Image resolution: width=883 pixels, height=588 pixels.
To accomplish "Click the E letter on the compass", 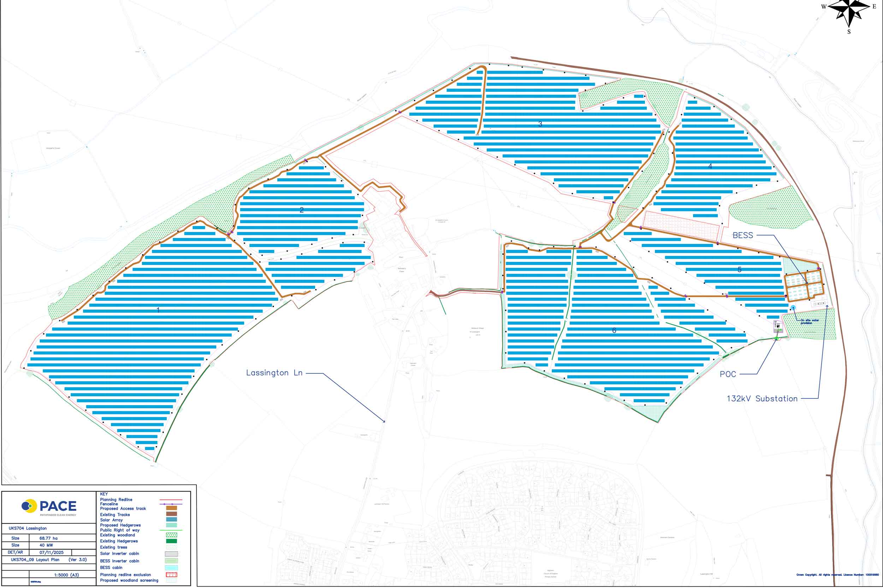I will click(874, 6).
